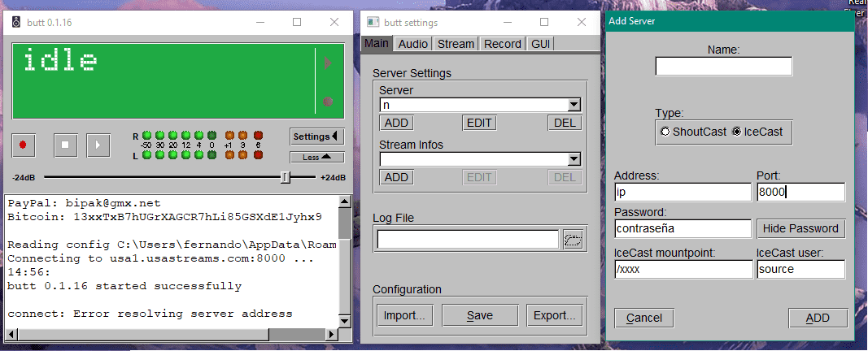
Task: Click EDIT under Server section
Action: click(x=479, y=123)
